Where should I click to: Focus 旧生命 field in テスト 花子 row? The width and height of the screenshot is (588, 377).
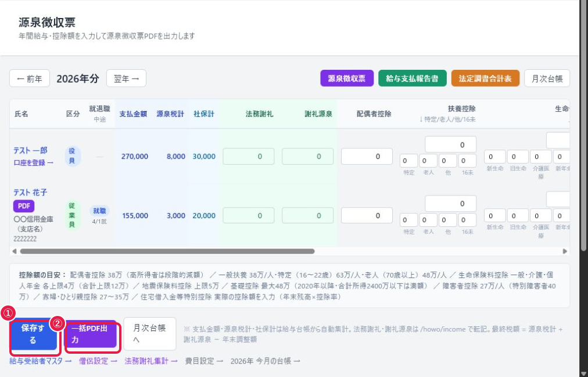518,215
